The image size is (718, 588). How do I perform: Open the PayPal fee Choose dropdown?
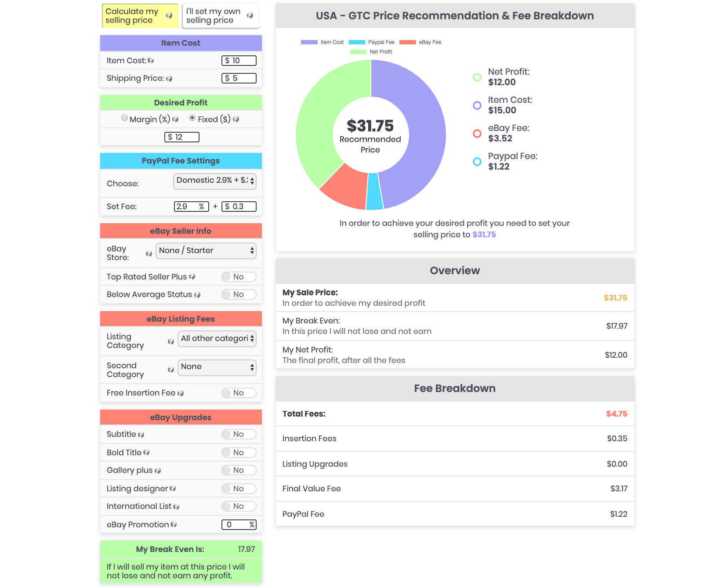click(x=215, y=181)
